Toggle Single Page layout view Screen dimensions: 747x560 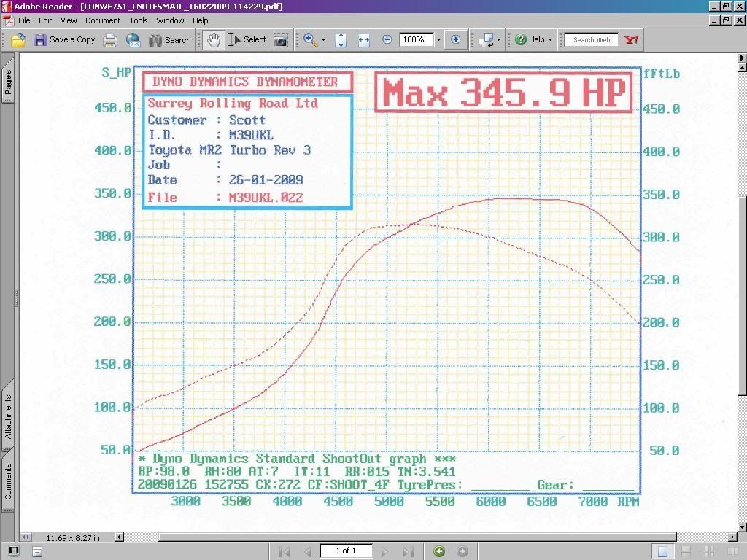(662, 551)
